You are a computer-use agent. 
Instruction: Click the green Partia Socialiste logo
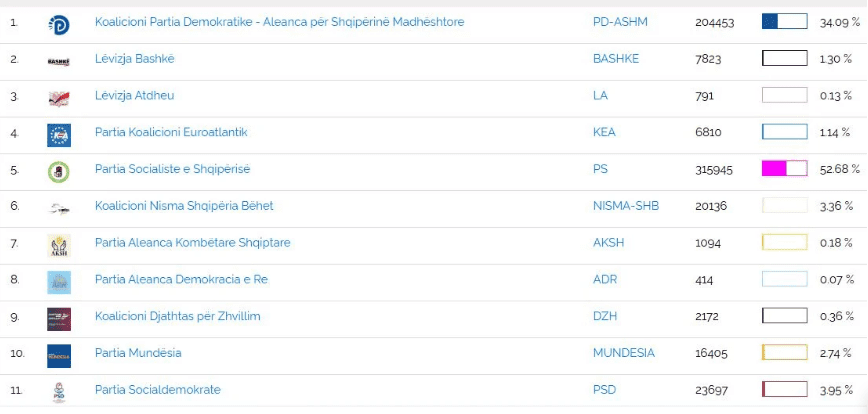59,172
